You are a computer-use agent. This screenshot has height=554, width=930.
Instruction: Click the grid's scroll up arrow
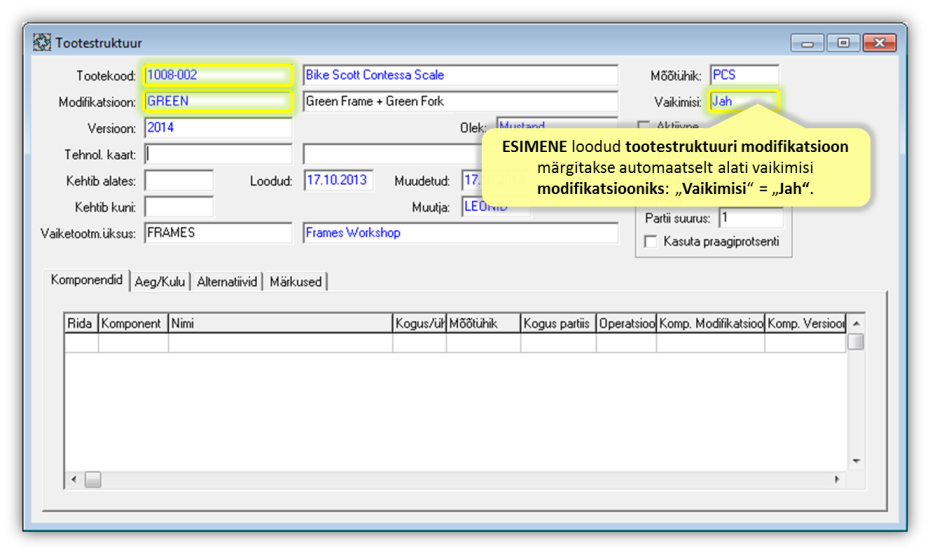coord(856,323)
